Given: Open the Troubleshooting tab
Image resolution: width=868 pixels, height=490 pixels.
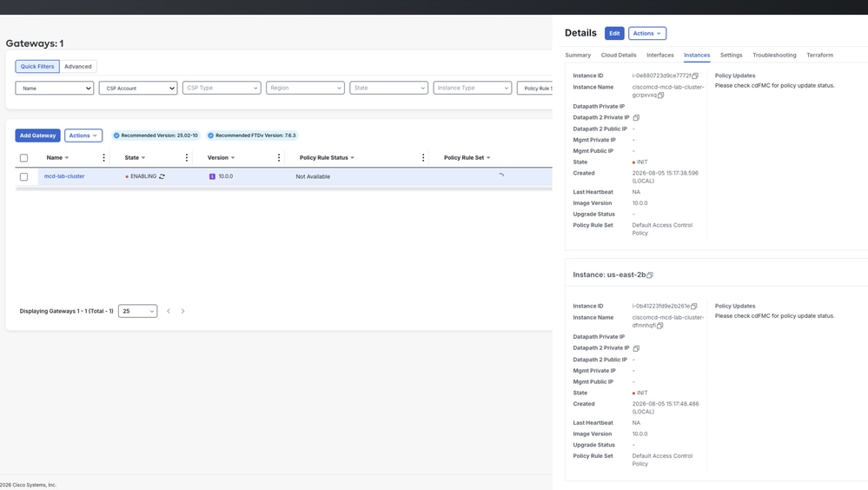Looking at the screenshot, I should (774, 55).
